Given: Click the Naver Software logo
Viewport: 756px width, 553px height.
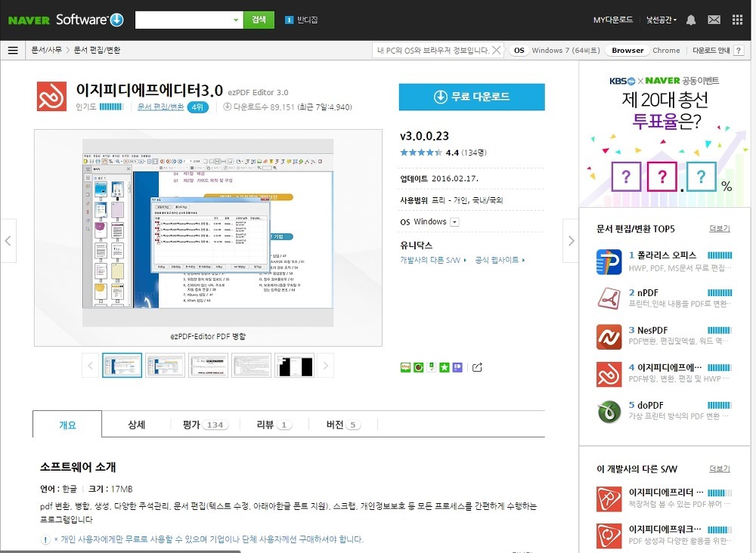Looking at the screenshot, I should tap(66, 20).
